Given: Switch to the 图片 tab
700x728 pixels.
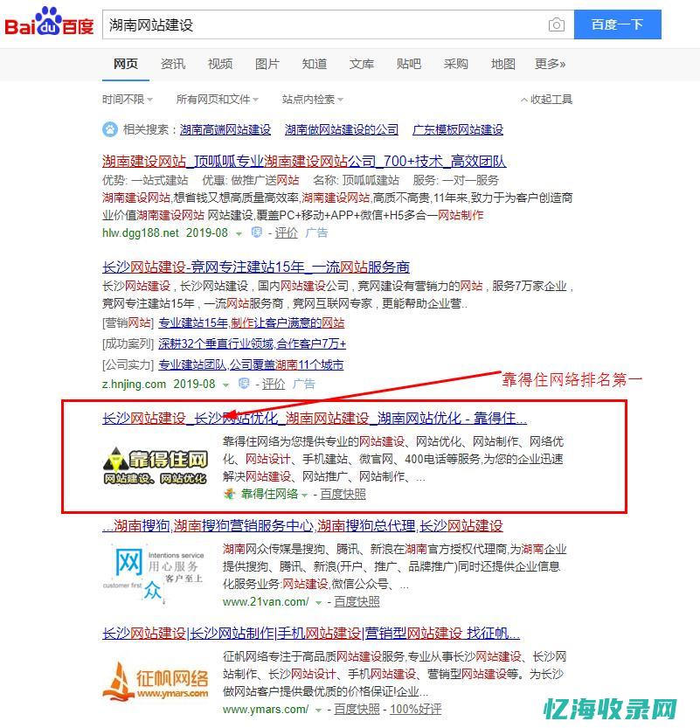Looking at the screenshot, I should [x=267, y=64].
